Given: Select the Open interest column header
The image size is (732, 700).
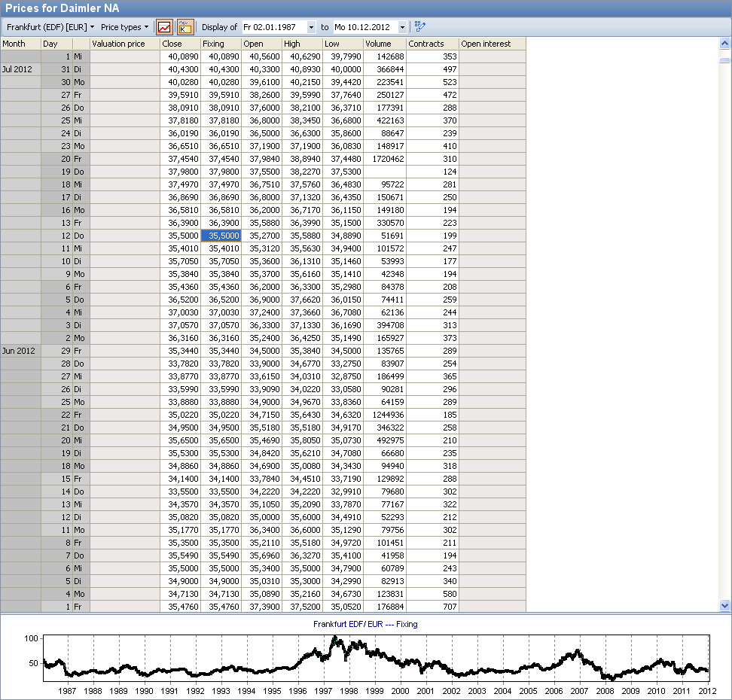Looking at the screenshot, I should coord(492,44).
